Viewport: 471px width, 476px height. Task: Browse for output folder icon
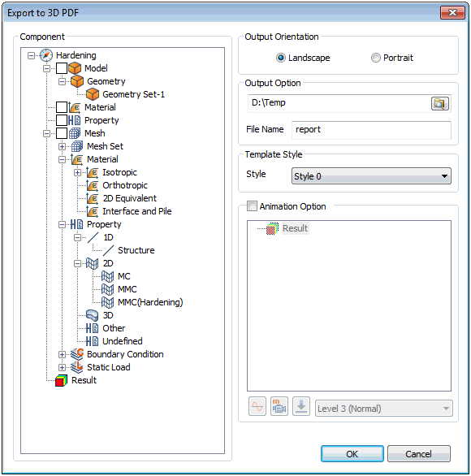coord(440,103)
